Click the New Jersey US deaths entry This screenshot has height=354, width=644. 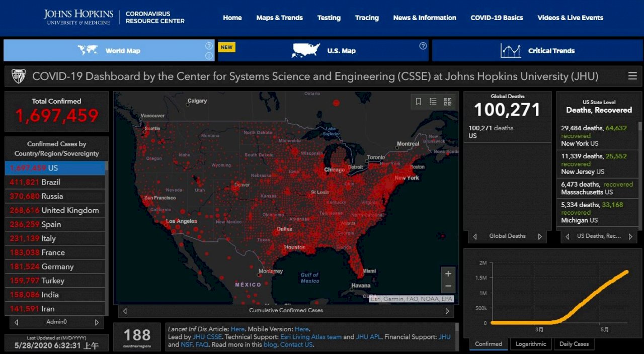point(597,164)
